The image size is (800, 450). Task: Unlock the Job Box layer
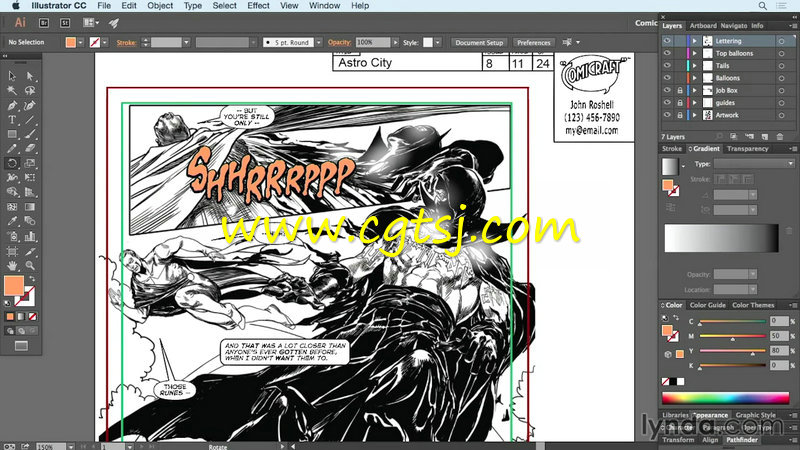(x=680, y=90)
